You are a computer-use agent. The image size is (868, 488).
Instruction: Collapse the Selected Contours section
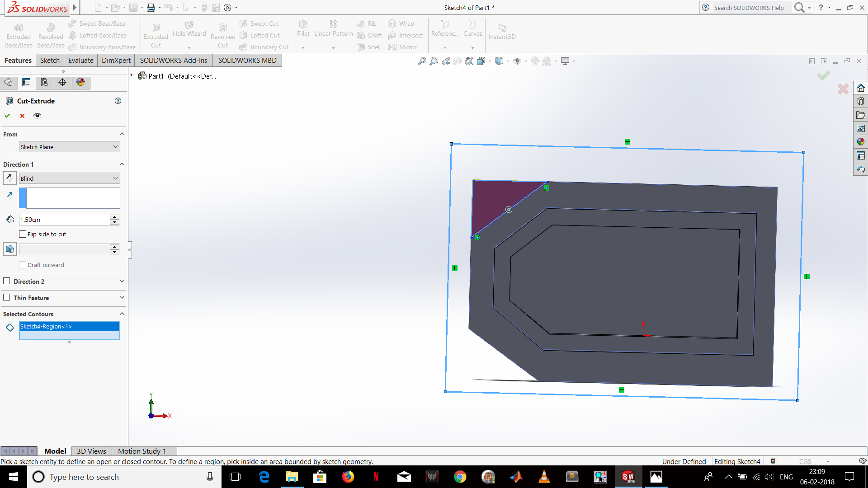pyautogui.click(x=122, y=314)
